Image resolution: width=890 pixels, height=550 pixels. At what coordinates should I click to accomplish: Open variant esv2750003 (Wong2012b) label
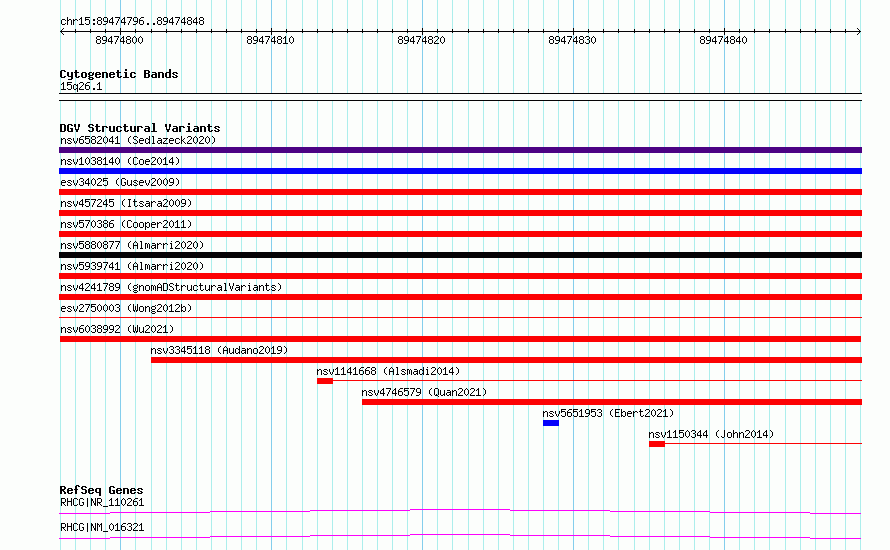point(126,308)
